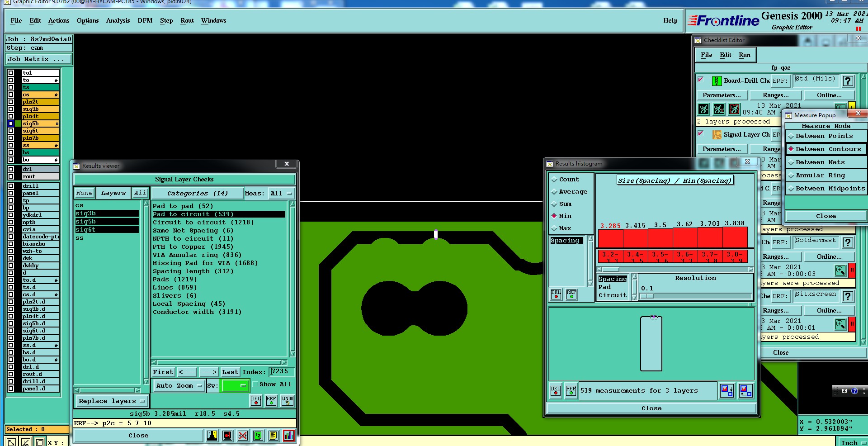Viewport: 868px width, 446px height.
Task: Click the green '12' page icon
Action: [x=258, y=435]
